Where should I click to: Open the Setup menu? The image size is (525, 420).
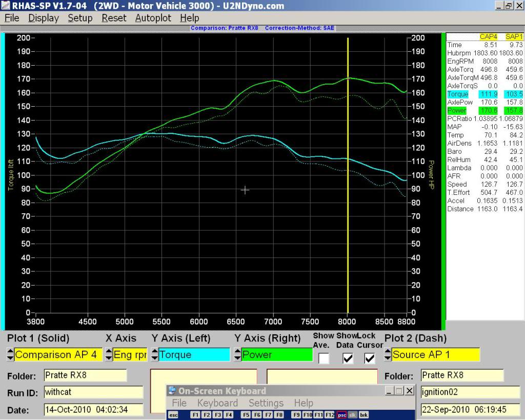(80, 18)
